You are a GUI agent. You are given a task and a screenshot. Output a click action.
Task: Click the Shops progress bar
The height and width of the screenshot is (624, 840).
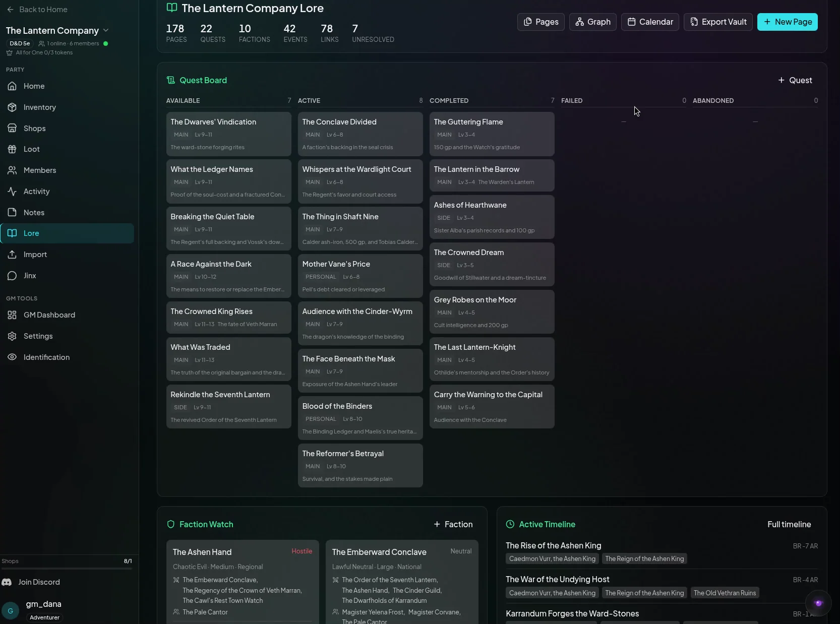click(67, 569)
